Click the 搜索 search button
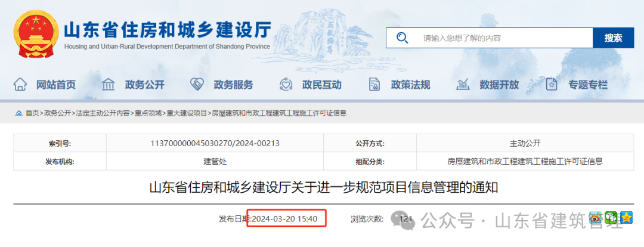Screen dimensions: 644x247 (x=613, y=38)
